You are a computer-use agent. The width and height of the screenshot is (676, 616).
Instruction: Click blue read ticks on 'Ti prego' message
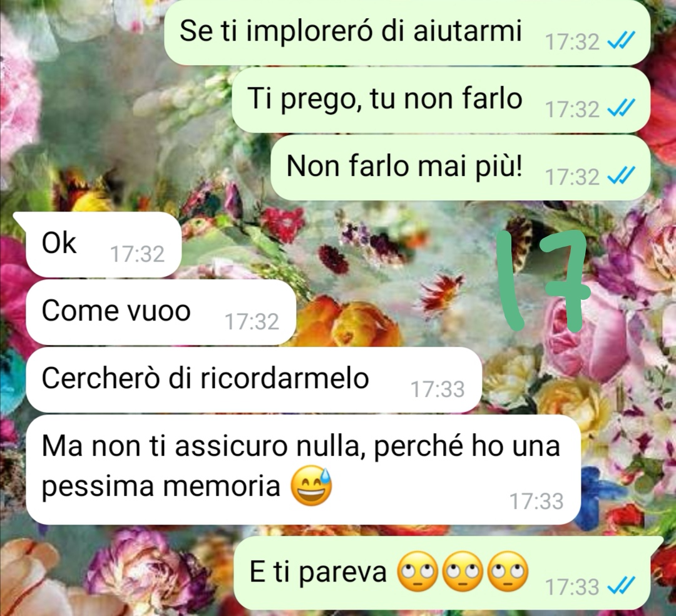[x=620, y=109]
